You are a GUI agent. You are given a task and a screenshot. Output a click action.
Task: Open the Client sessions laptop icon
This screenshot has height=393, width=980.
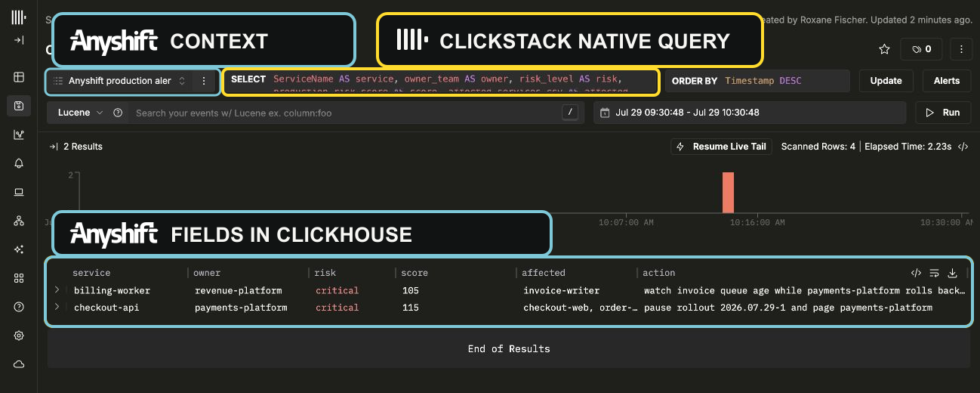coord(19,192)
